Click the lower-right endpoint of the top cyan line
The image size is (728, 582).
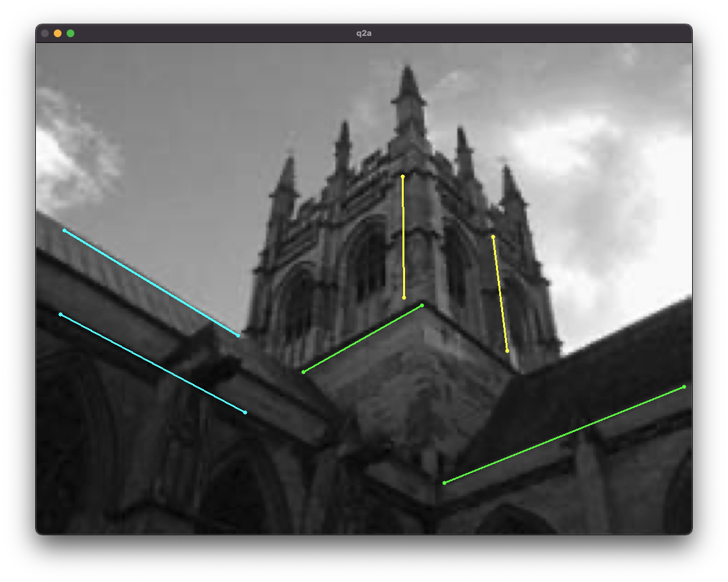tap(238, 335)
